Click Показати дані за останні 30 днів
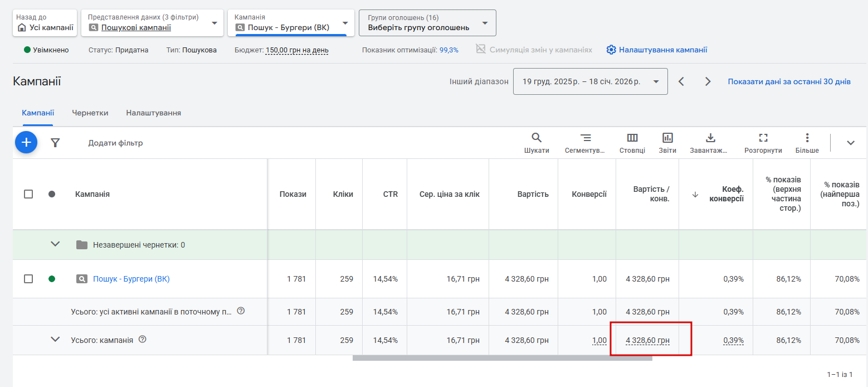 (x=789, y=81)
